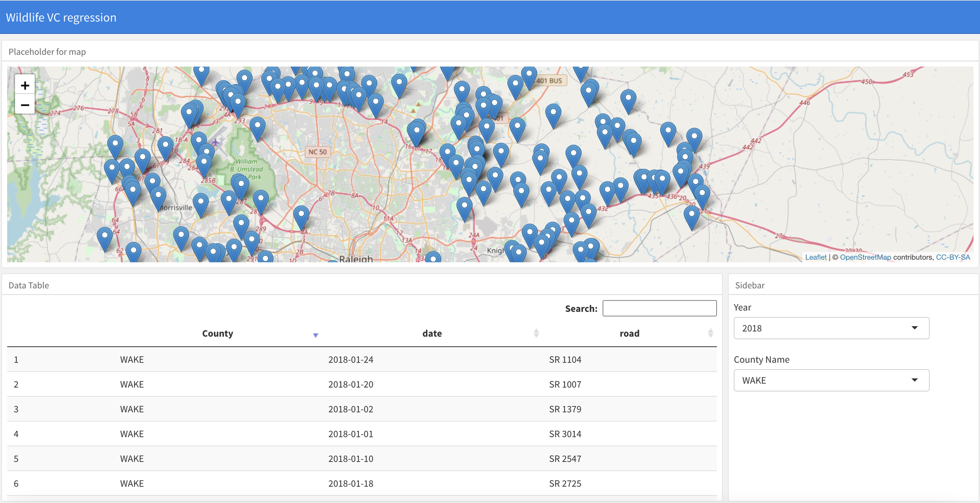Open the County Name dropdown showing WAKE
This screenshot has height=503, width=980.
pos(831,380)
